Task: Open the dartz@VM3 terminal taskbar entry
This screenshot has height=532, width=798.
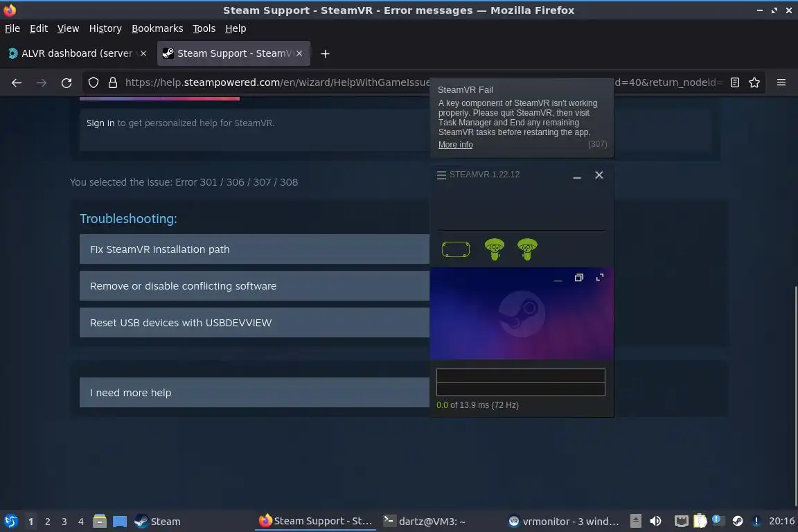Action: click(x=424, y=522)
